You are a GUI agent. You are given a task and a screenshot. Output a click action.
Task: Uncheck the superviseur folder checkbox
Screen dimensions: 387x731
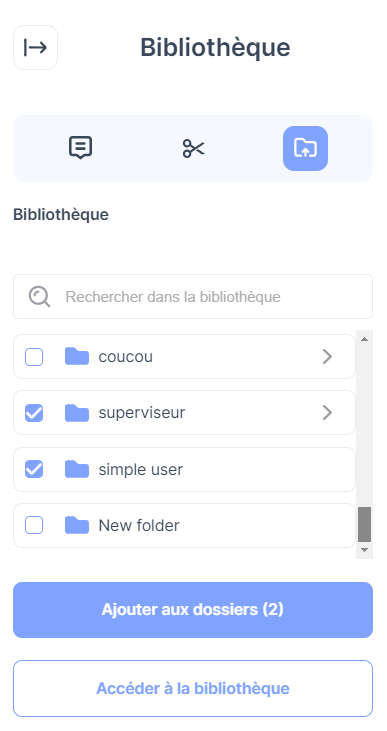(x=34, y=413)
